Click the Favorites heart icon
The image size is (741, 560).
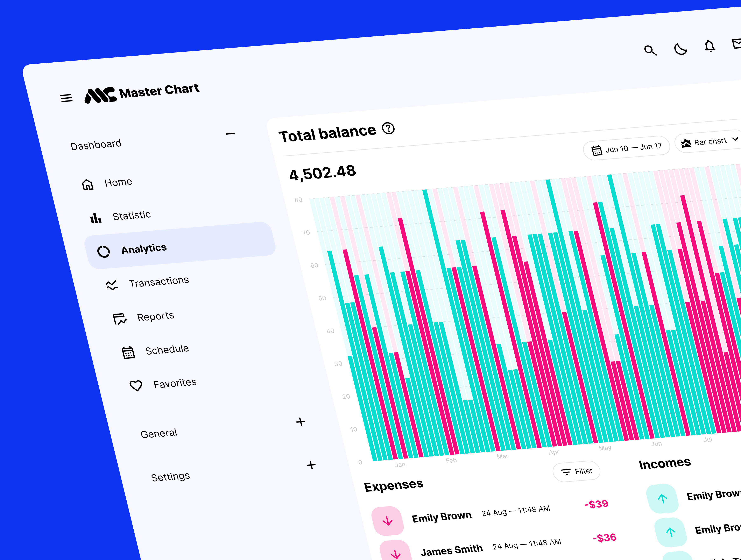(x=136, y=386)
